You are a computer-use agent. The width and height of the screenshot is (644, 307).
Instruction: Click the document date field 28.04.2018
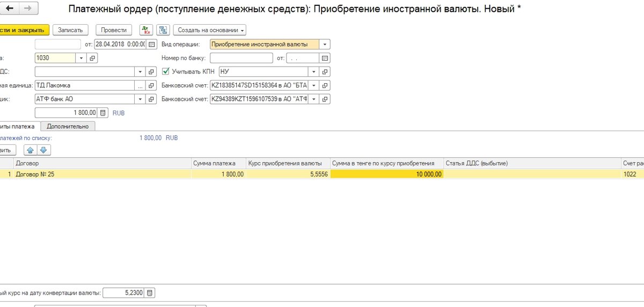121,45
